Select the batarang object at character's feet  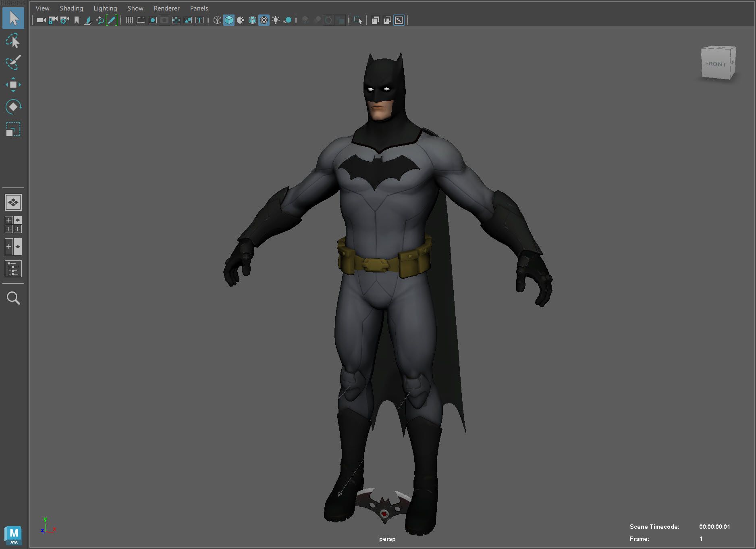coord(384,506)
